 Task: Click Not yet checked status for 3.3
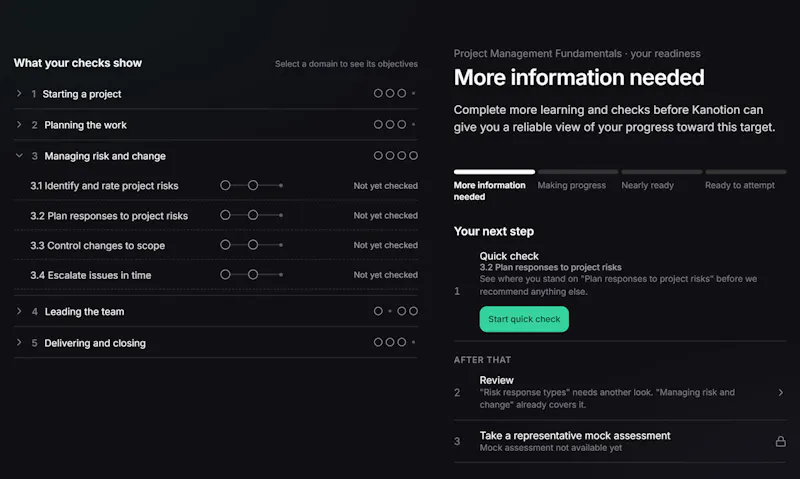pos(386,245)
